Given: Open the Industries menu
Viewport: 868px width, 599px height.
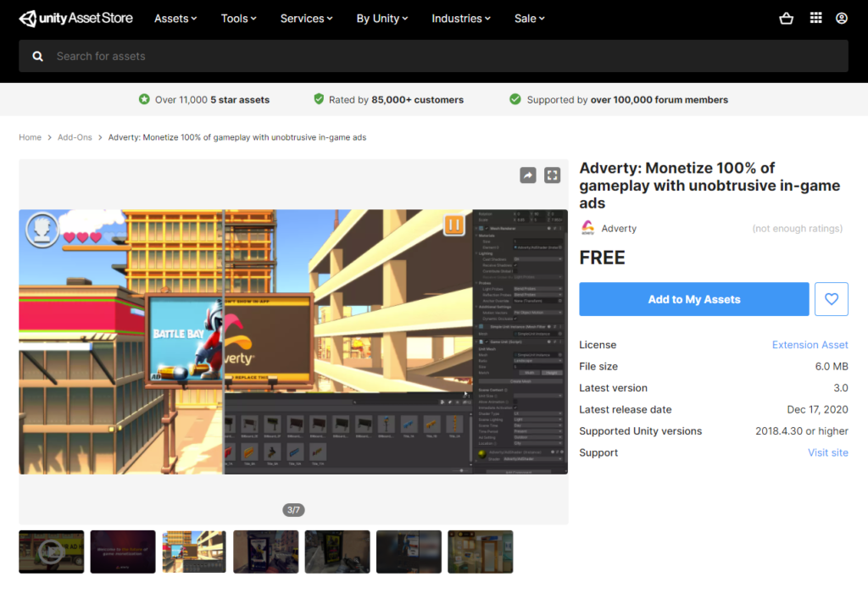Looking at the screenshot, I should tap(461, 19).
